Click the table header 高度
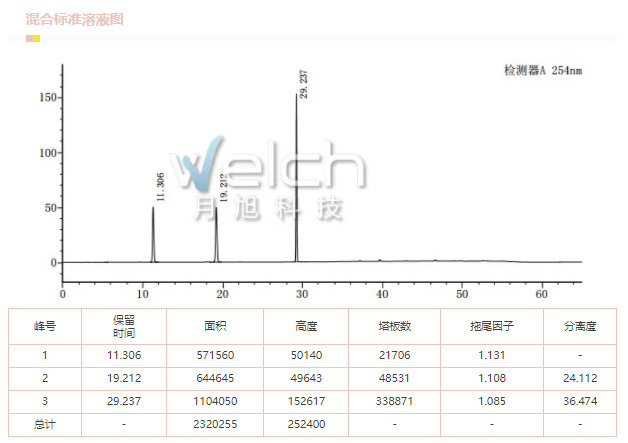 point(306,326)
